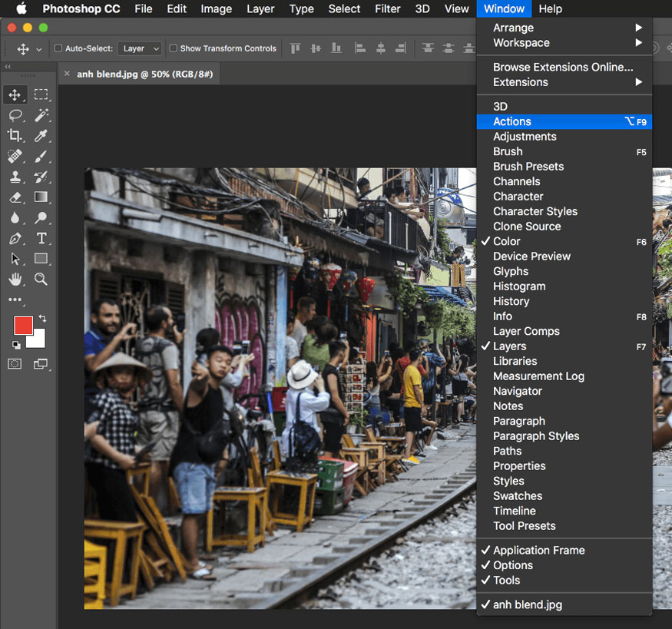Viewport: 672px width, 629px height.
Task: Enable the Auto-Select checkbox
Action: (58, 48)
